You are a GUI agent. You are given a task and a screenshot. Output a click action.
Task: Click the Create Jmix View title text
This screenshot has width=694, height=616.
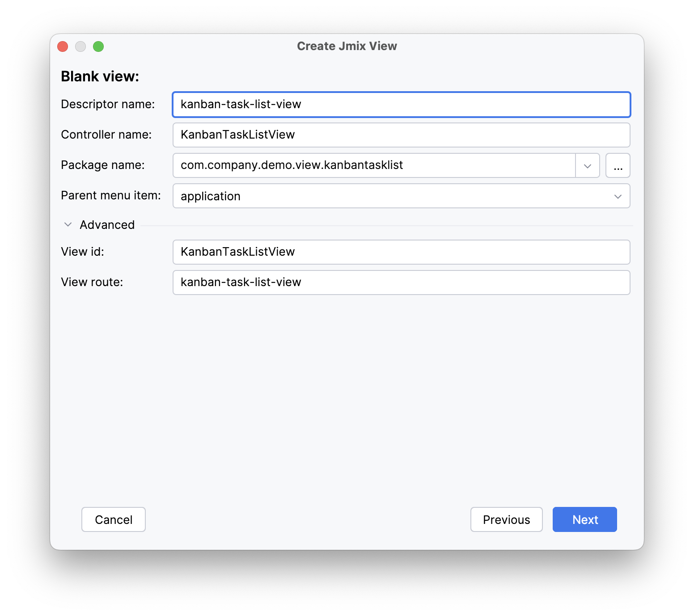pyautogui.click(x=347, y=46)
